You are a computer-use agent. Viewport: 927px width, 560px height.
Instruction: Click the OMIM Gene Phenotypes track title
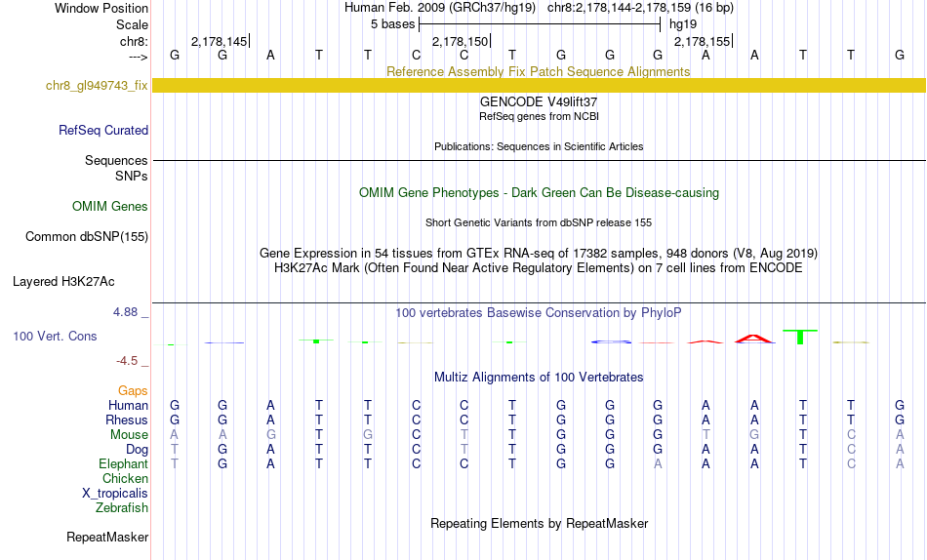(540, 193)
